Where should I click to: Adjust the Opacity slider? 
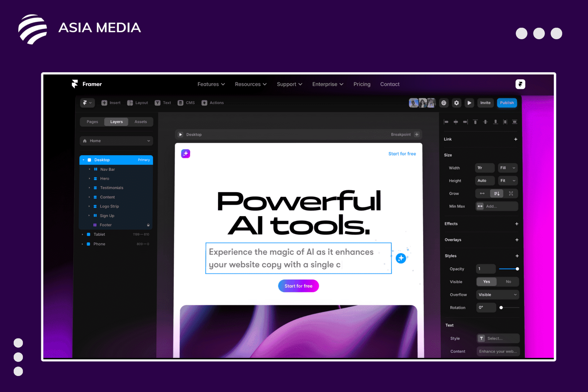coord(509,269)
